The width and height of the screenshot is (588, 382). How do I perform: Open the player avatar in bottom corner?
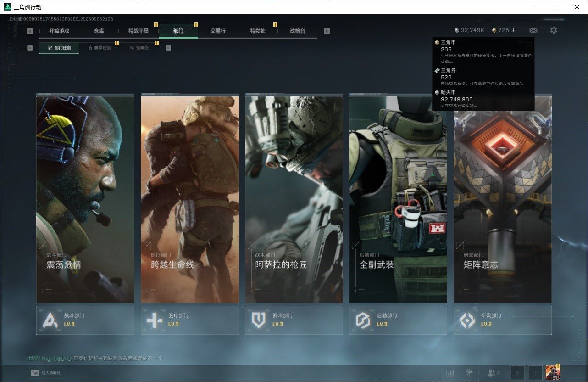553,373
